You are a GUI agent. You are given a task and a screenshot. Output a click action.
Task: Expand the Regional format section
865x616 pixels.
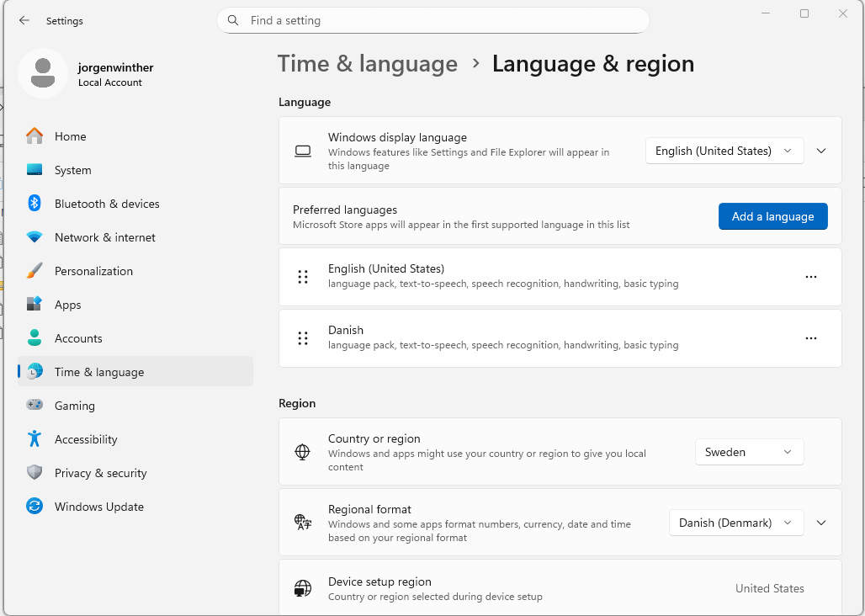[x=821, y=523]
